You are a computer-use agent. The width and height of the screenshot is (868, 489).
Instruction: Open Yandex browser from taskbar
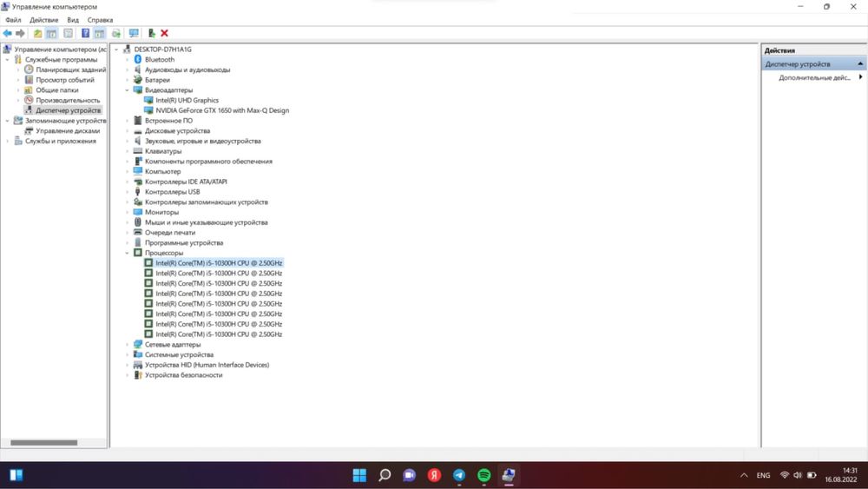434,475
